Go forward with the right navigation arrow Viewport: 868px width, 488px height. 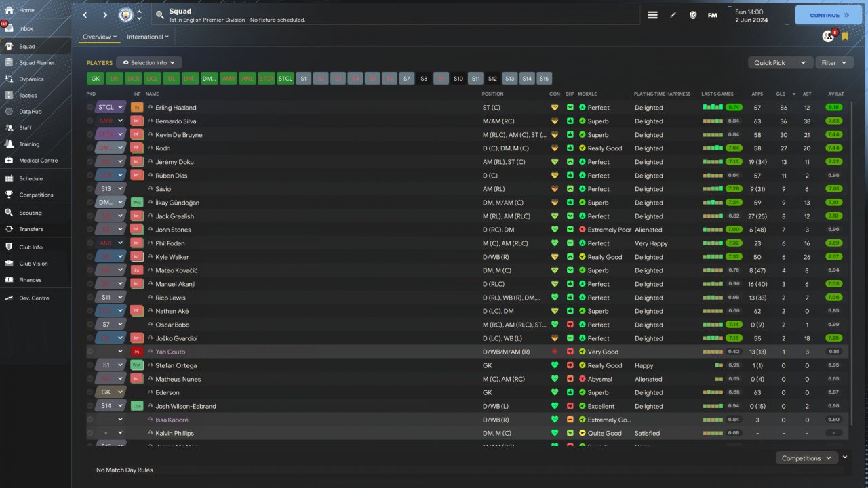click(105, 15)
